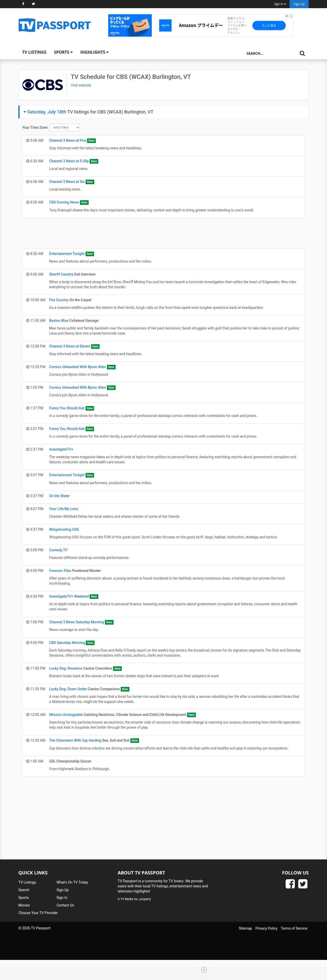Viewport: 327px width, 980px height.
Task: Click the footer Search link
Action: click(24, 890)
